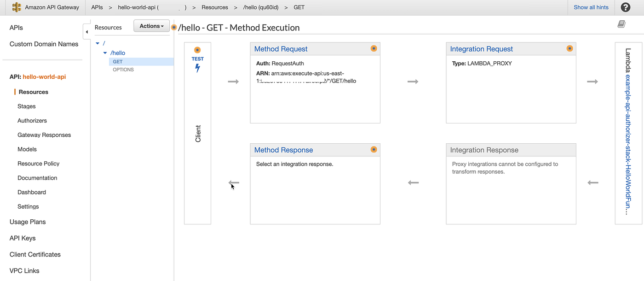644x281 pixels.
Task: Click the Amazon API Gateway service logo
Action: point(17,7)
